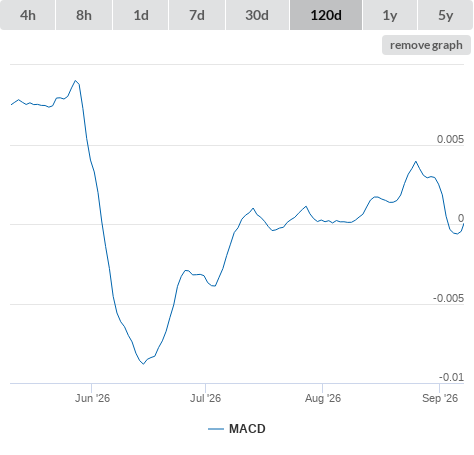Click the remove graph button
The width and height of the screenshot is (474, 455).
pos(426,45)
